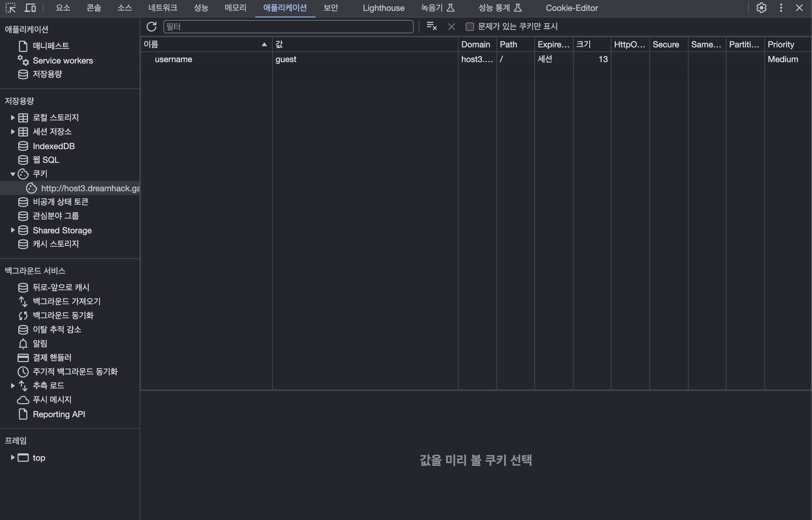The image size is (812, 520).
Task: Click the refresh cookies icon
Action: click(x=151, y=27)
